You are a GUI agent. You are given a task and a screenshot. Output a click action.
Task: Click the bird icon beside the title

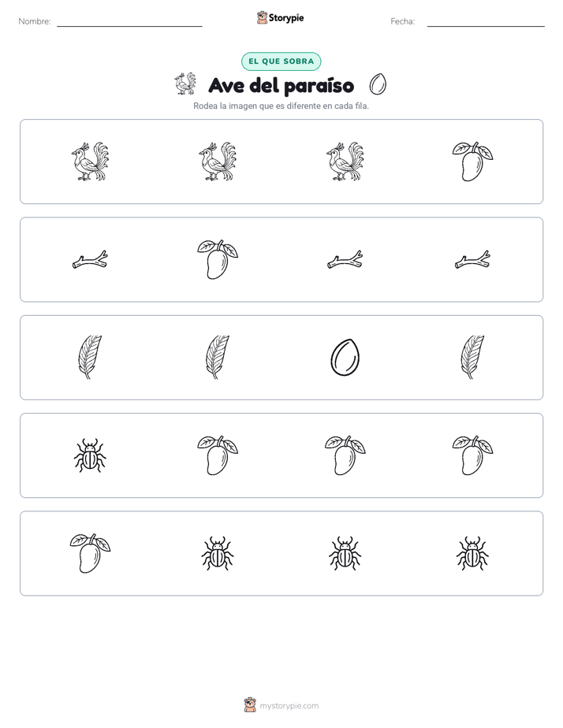click(x=185, y=84)
